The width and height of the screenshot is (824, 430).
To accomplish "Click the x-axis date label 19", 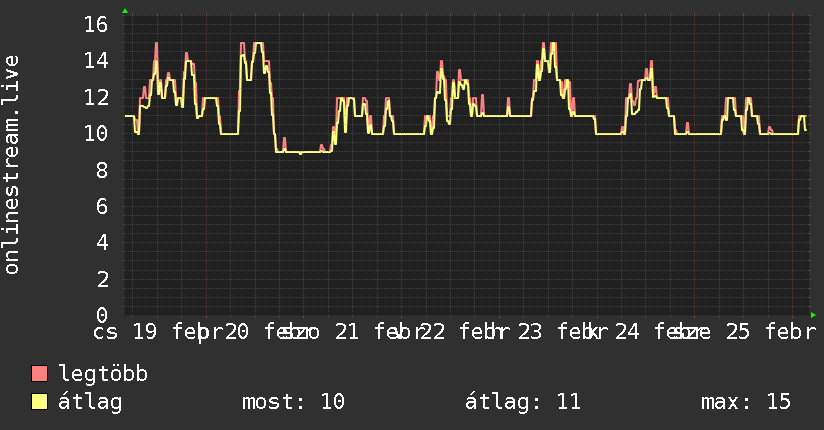I will point(145,332).
